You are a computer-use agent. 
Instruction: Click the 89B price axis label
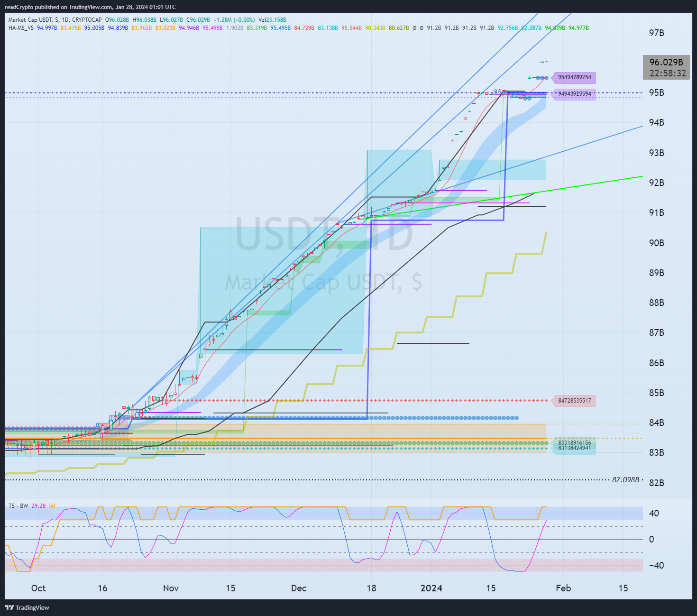click(657, 273)
